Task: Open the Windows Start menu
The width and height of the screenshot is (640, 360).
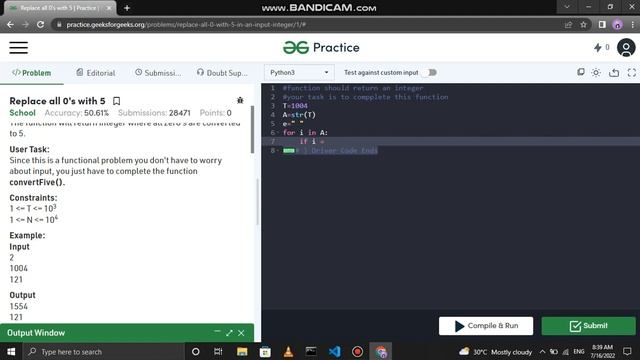Action: click(11, 351)
